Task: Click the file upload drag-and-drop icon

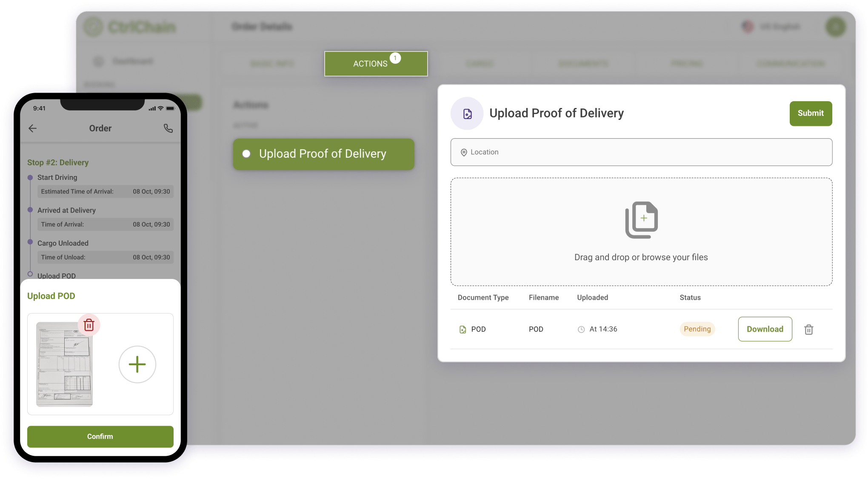Action: tap(642, 221)
